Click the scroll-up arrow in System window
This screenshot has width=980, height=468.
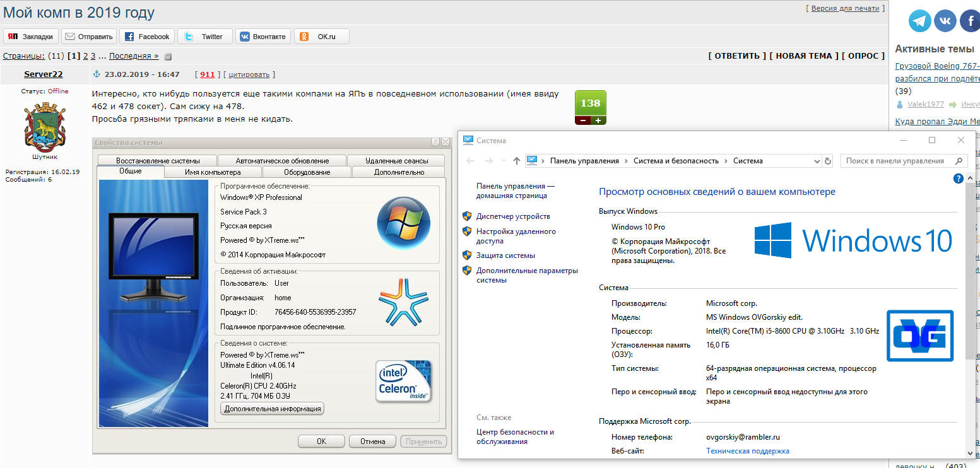pos(969,178)
